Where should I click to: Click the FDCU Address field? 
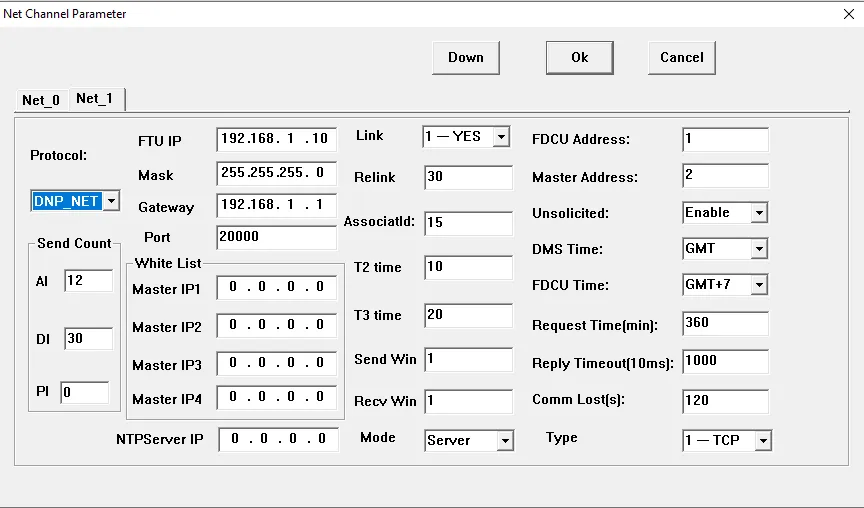(x=725, y=140)
